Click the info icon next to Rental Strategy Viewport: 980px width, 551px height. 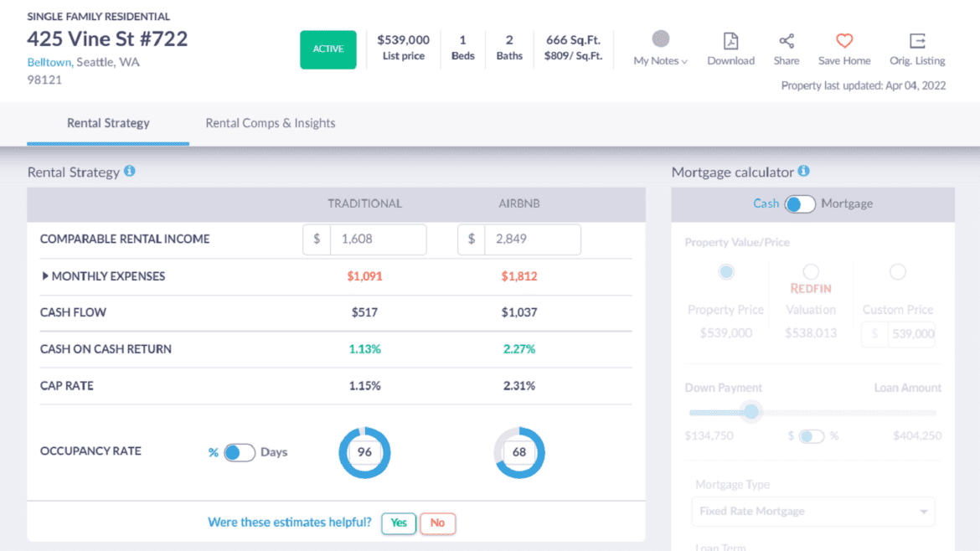[130, 171]
